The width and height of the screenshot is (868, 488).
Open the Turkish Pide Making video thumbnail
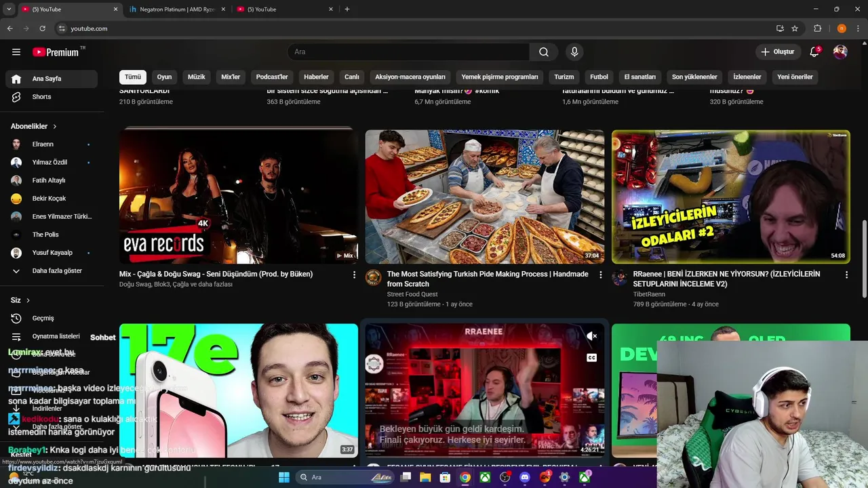coord(484,196)
